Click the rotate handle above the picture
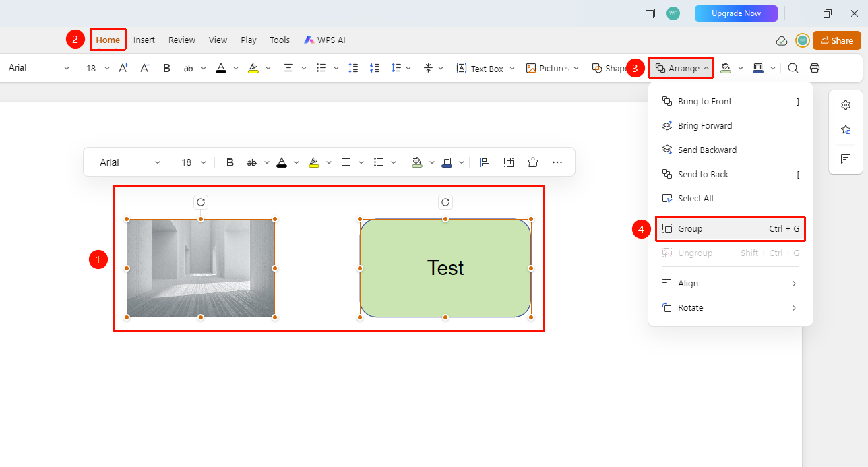Image resolution: width=868 pixels, height=467 pixels. [x=201, y=202]
